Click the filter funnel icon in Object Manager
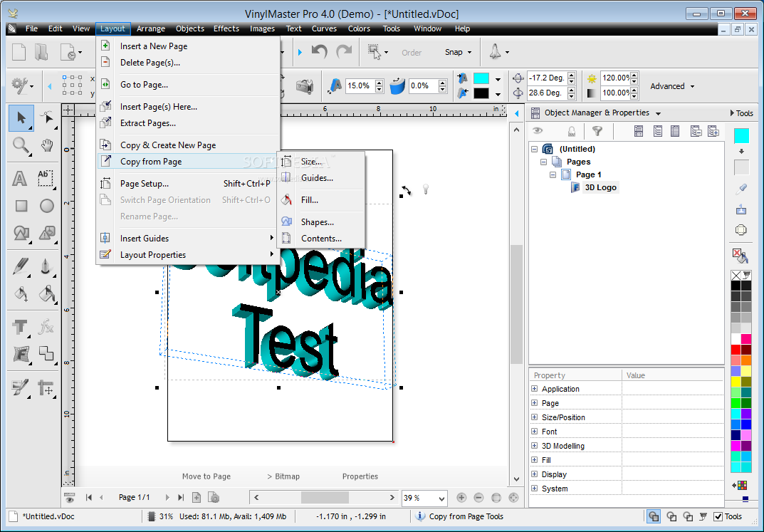Image resolution: width=764 pixels, height=532 pixels. (597, 130)
